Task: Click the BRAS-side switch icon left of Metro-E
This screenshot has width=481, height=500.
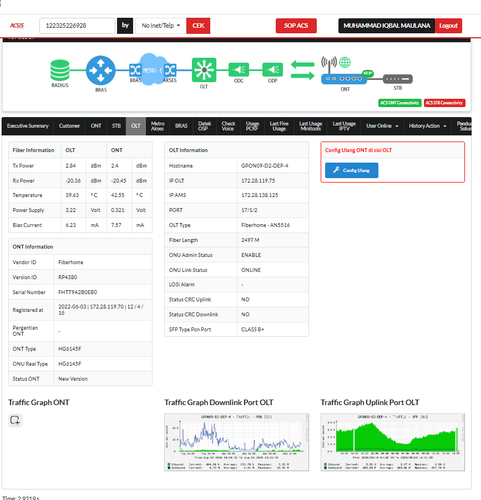Action: coord(135,70)
